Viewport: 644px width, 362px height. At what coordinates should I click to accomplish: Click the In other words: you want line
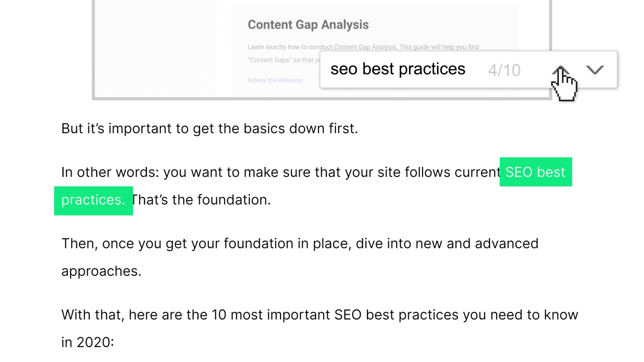click(280, 173)
